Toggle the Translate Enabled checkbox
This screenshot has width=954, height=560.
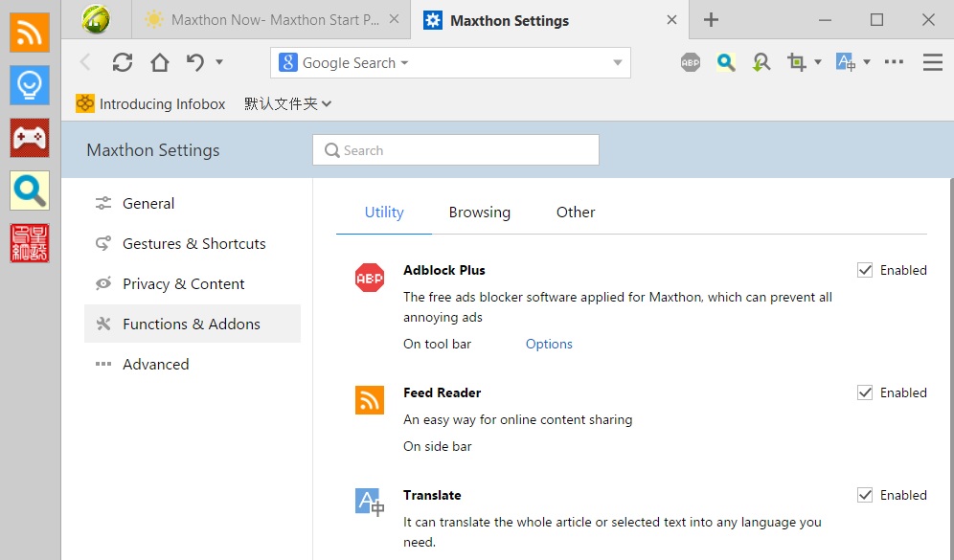865,495
